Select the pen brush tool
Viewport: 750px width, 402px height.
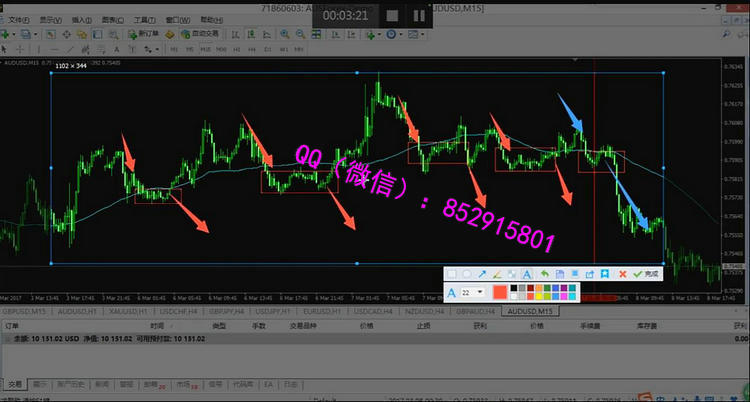point(497,273)
